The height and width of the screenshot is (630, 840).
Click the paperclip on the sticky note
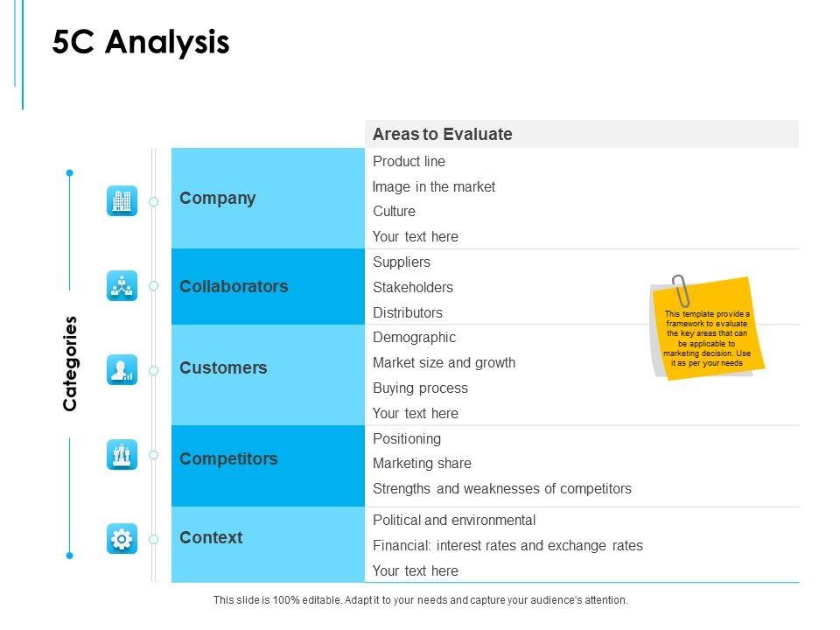(680, 290)
